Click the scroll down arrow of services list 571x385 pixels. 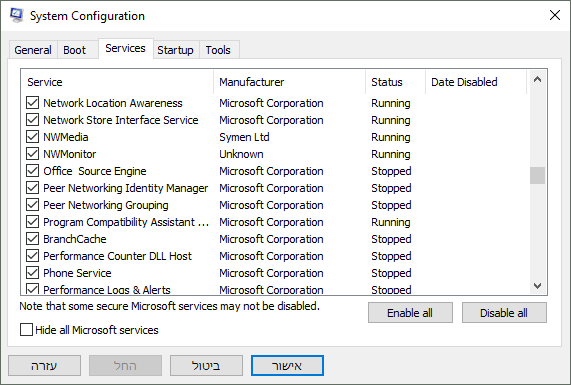pyautogui.click(x=537, y=286)
